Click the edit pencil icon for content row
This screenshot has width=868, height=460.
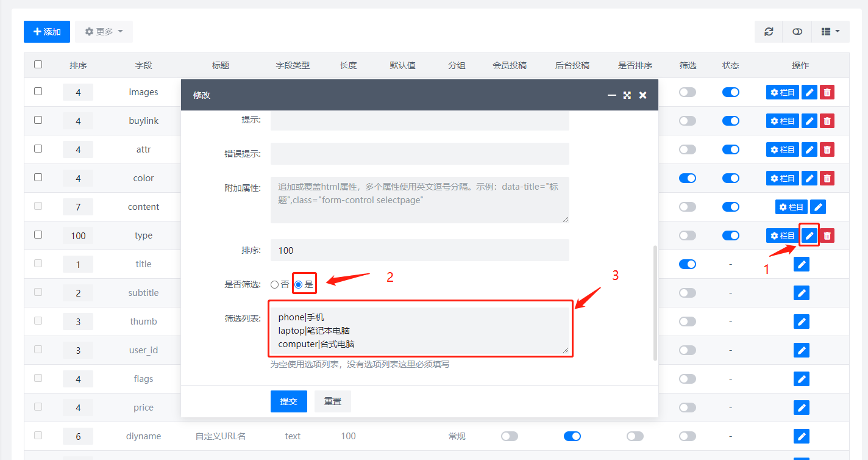819,207
